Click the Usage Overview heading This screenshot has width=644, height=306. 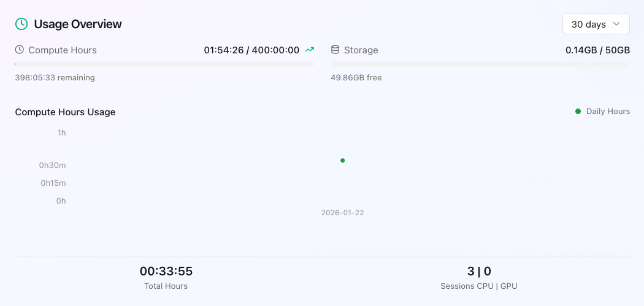[x=78, y=24]
